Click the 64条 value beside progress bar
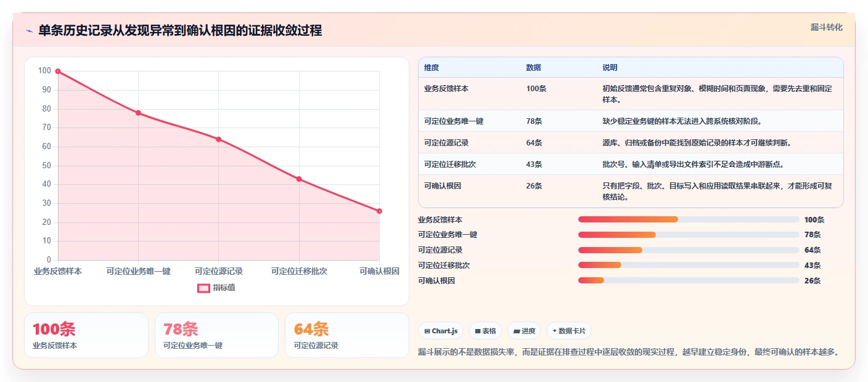This screenshot has width=868, height=382. click(x=813, y=250)
